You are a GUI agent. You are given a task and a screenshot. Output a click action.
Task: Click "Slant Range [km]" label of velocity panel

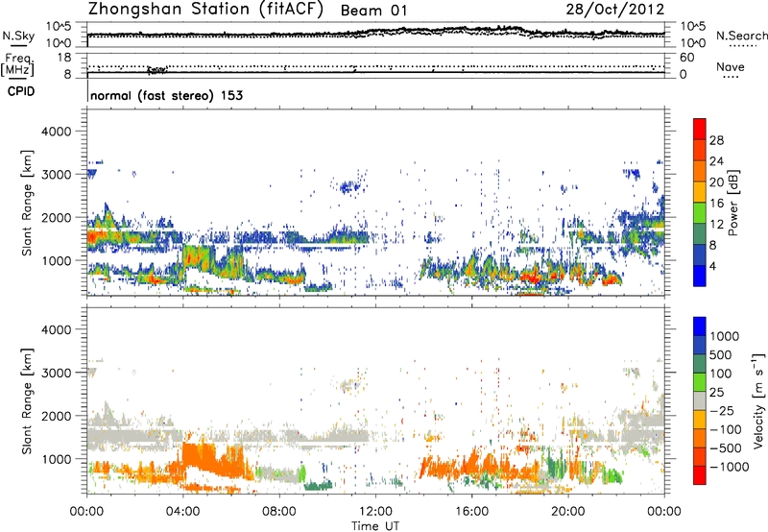[x=27, y=401]
